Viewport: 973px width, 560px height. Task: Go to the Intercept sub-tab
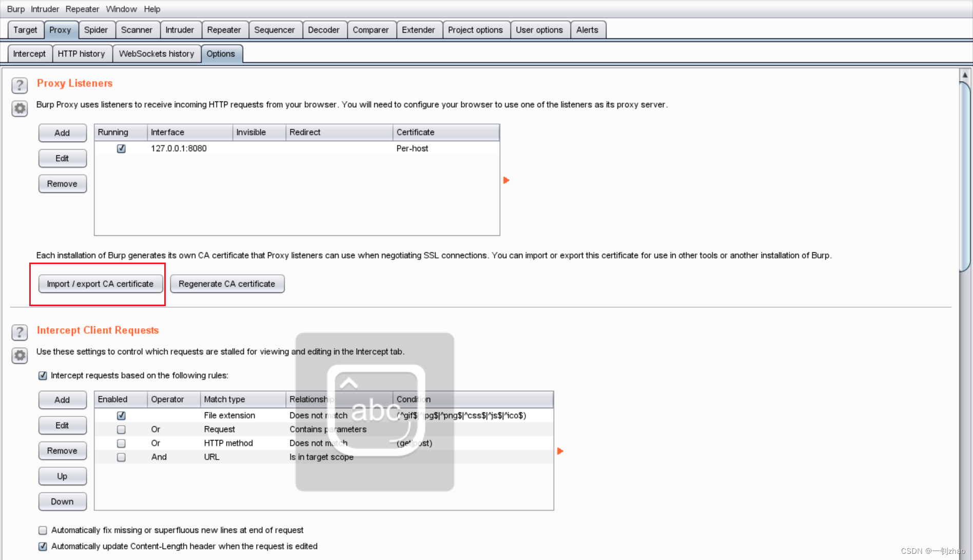click(x=29, y=53)
